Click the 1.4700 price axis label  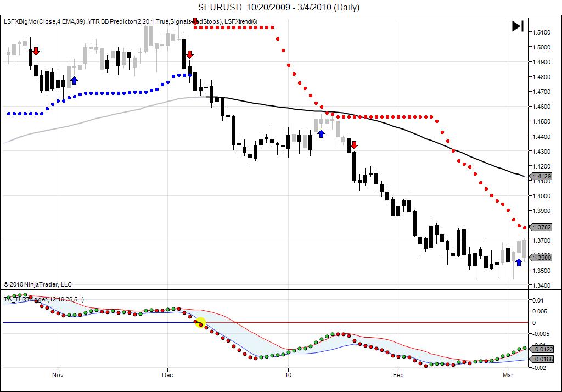point(542,92)
